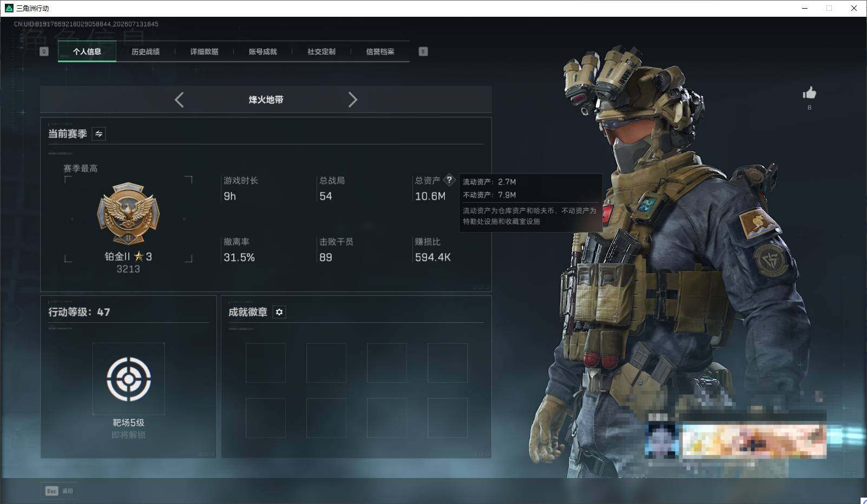Click the 不动资产：7.9M tooltip line
The width and height of the screenshot is (867, 504).
coord(489,195)
